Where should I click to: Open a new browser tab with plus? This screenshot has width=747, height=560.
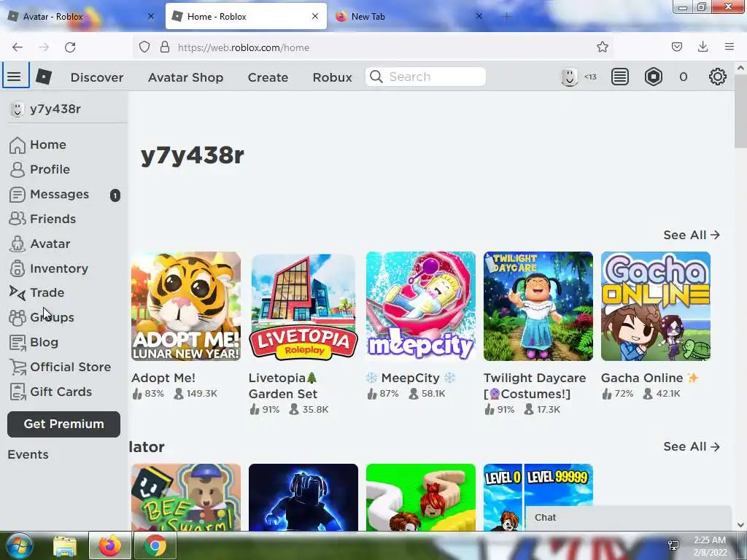pos(506,17)
